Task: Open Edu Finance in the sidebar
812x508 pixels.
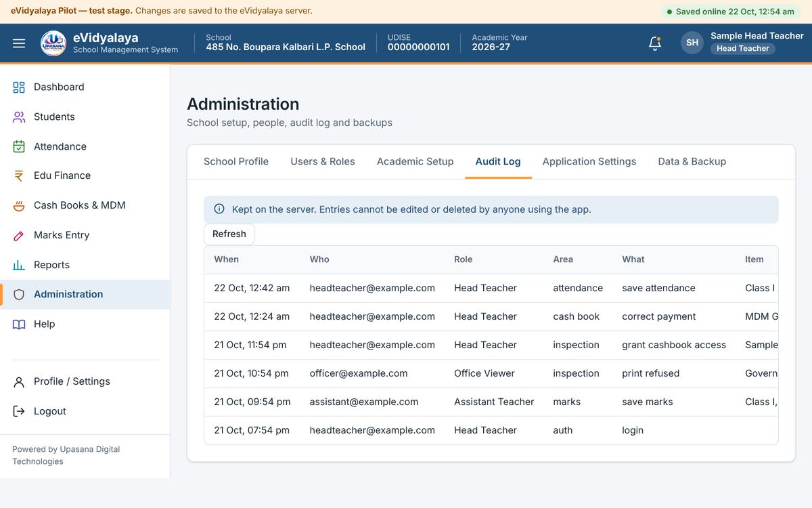Action: tap(85, 175)
